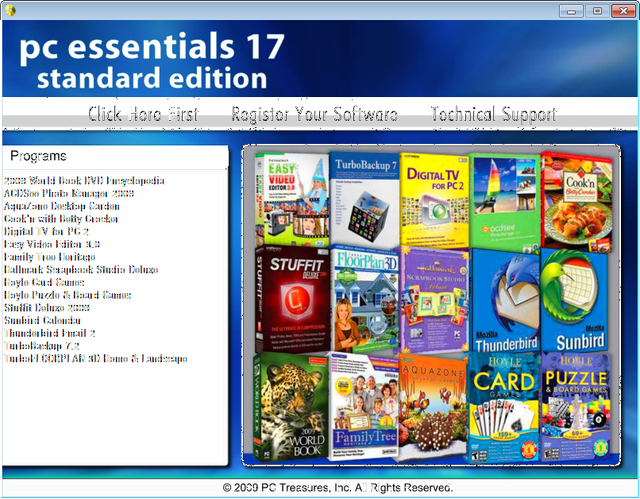The image size is (640, 499).
Task: Select Sunbird Calendar list entry
Action: [42, 320]
